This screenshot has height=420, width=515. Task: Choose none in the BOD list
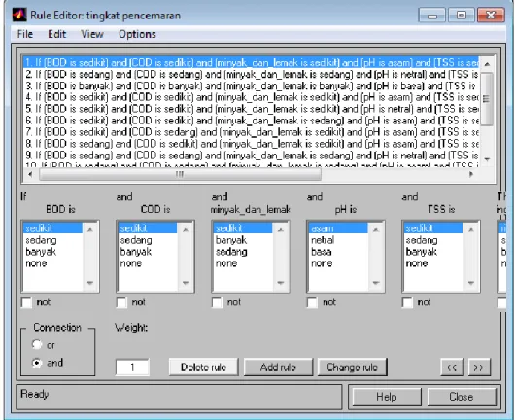[52, 263]
